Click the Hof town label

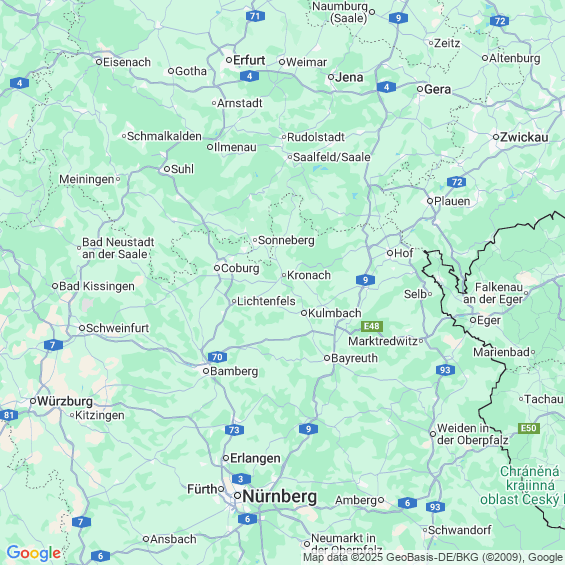click(x=404, y=253)
